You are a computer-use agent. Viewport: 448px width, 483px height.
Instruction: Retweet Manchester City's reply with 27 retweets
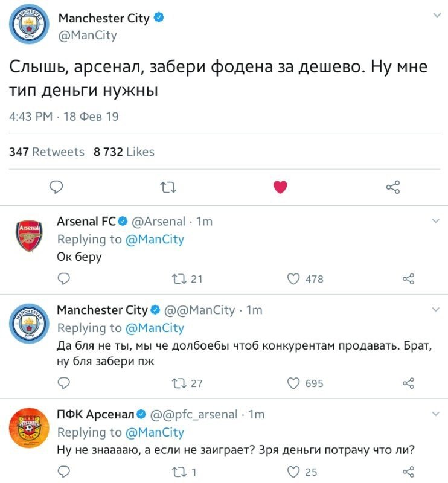[179, 383]
